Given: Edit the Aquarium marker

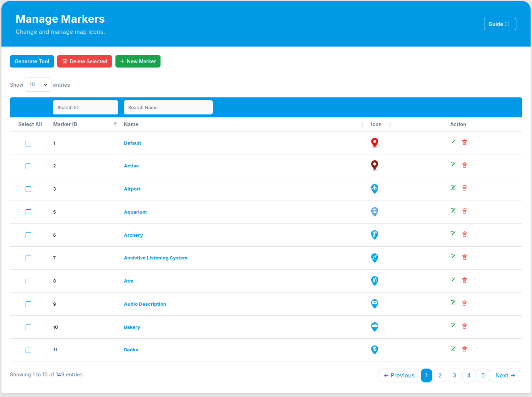Looking at the screenshot, I should pyautogui.click(x=453, y=211).
